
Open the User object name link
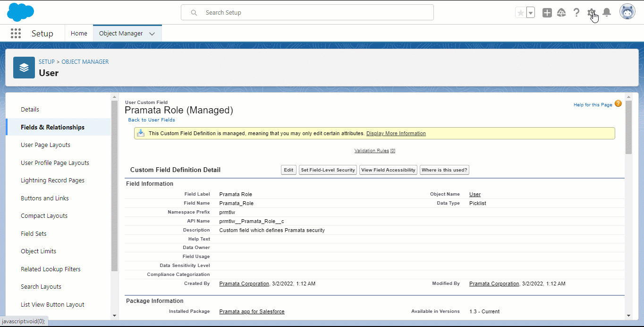point(475,194)
